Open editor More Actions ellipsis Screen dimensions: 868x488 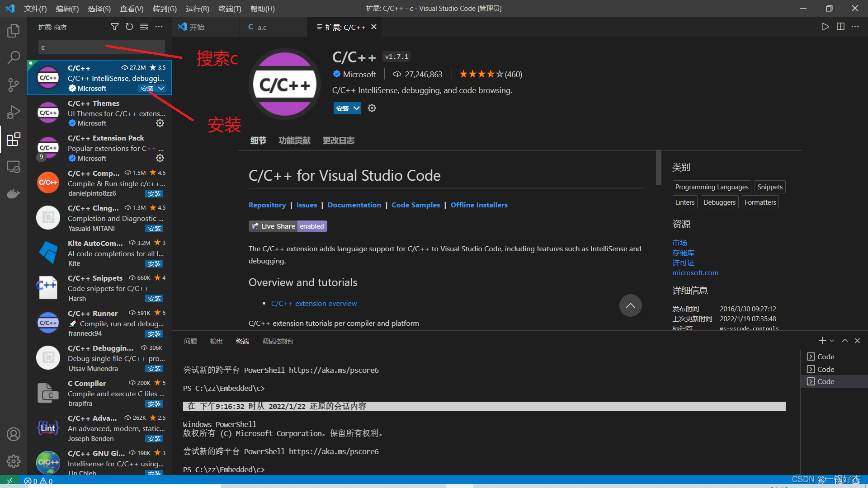tap(855, 27)
